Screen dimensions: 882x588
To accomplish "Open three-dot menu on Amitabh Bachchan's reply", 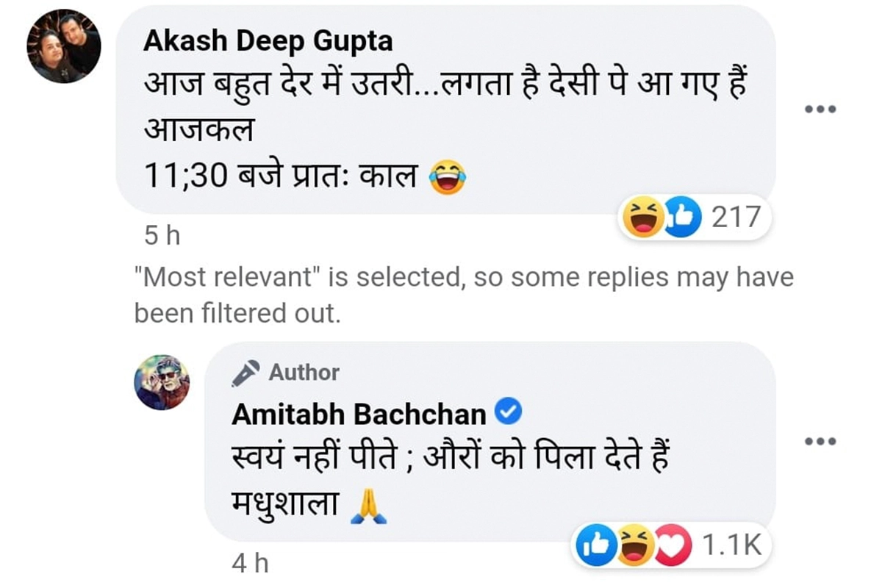I will point(820,442).
